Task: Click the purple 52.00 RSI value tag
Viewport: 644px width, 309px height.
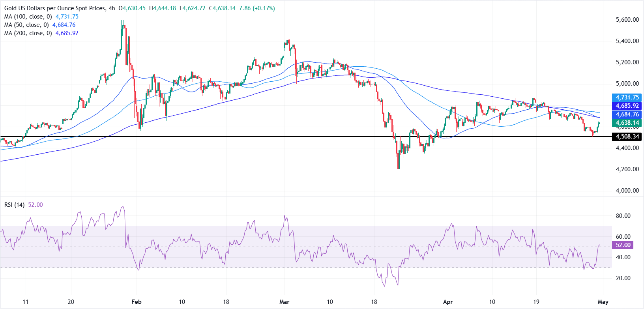Action: click(x=623, y=245)
